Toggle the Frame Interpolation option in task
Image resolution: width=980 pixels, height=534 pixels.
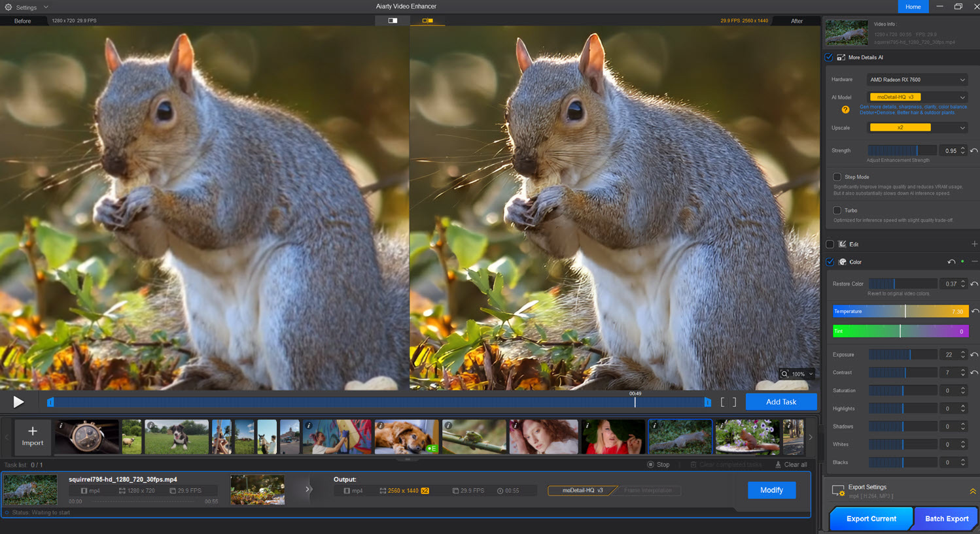648,490
